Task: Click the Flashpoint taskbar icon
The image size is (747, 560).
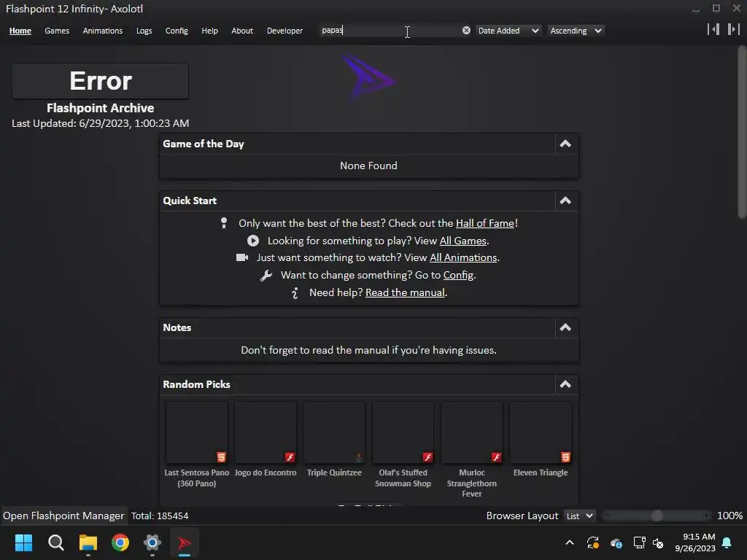Action: [185, 542]
